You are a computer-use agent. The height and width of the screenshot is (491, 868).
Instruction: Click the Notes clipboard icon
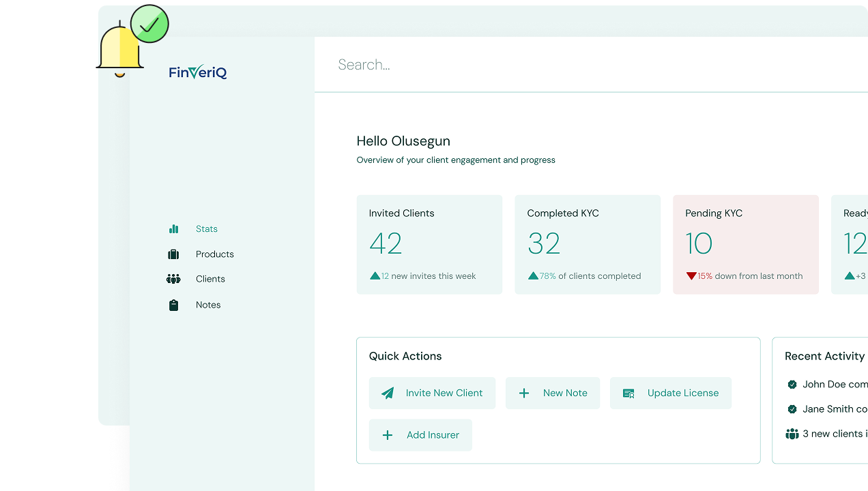click(174, 304)
